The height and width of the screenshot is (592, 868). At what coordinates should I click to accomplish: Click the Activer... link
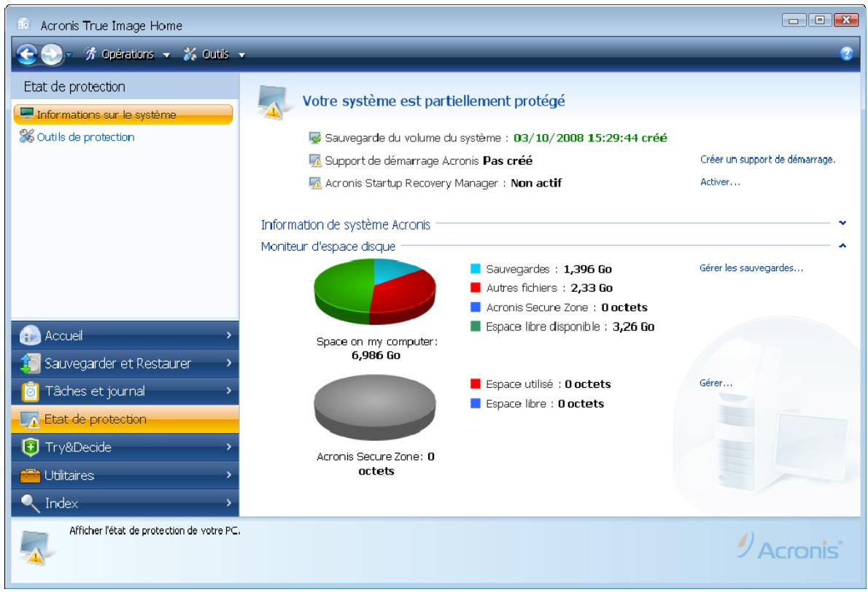[x=720, y=182]
